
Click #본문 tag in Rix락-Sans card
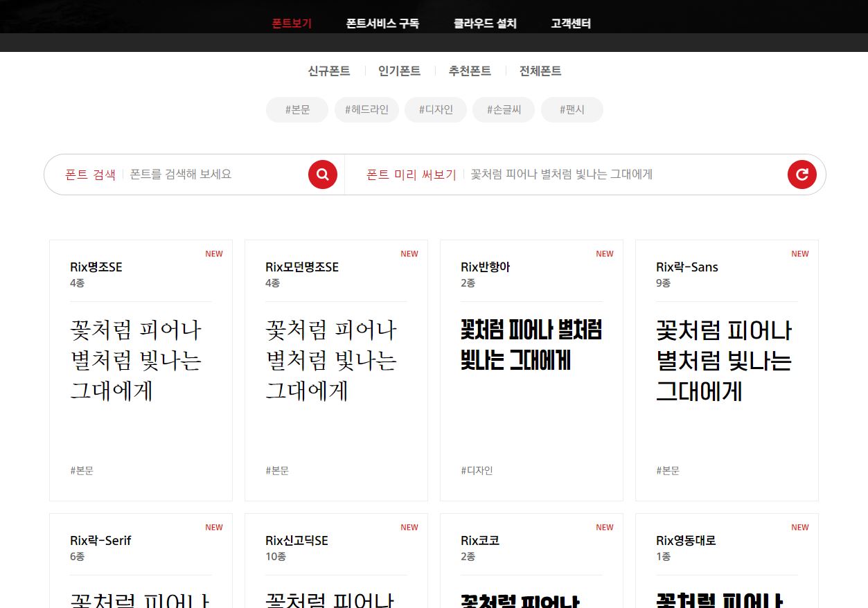tap(668, 471)
